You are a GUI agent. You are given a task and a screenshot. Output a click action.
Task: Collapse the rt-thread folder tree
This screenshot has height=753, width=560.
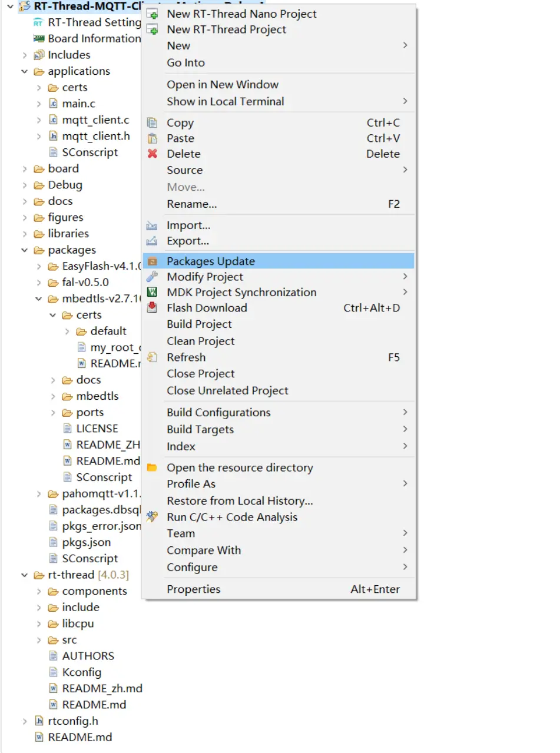click(25, 575)
